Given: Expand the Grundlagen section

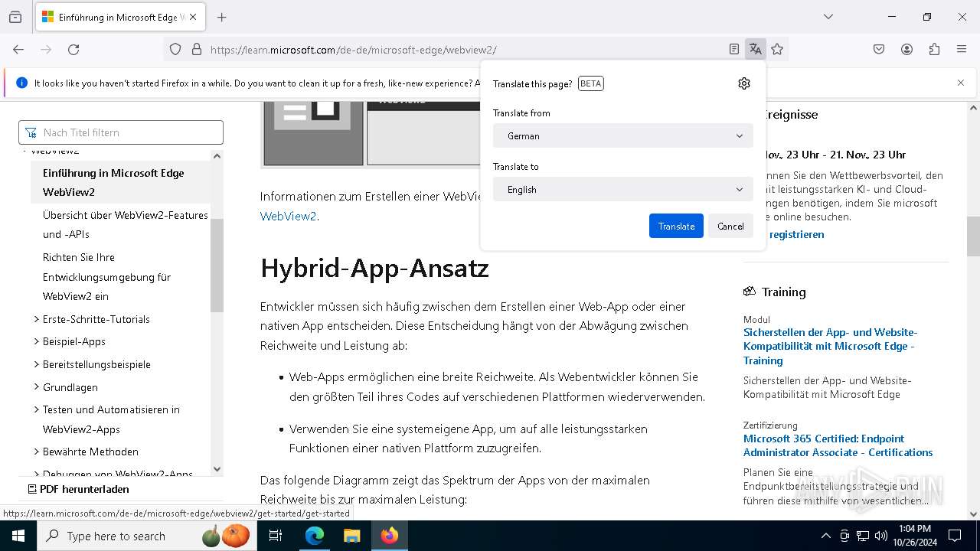Looking at the screenshot, I should (70, 387).
